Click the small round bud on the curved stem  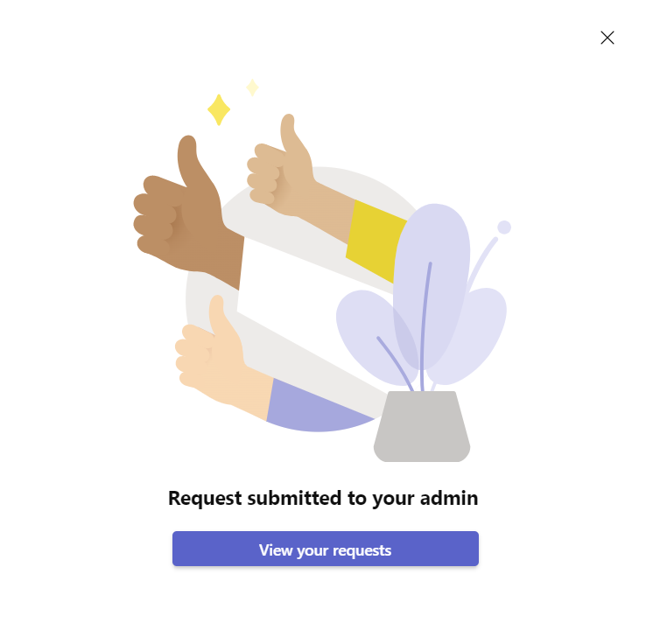click(x=504, y=227)
